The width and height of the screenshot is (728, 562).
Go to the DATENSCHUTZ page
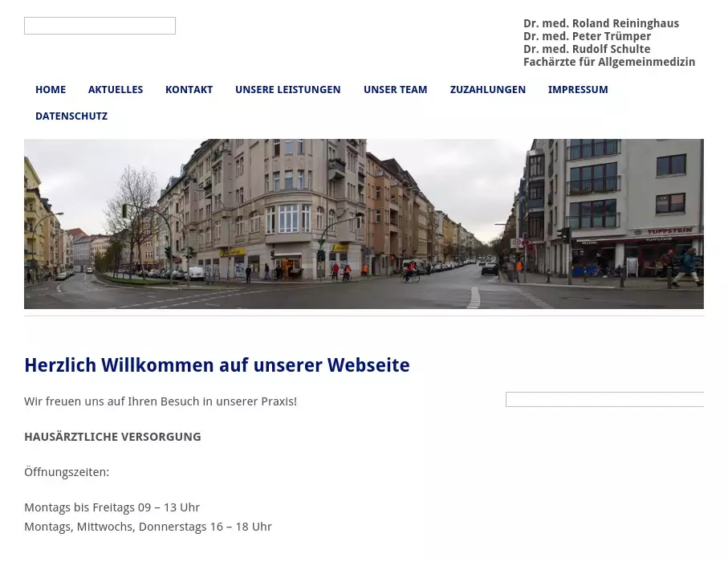[71, 116]
